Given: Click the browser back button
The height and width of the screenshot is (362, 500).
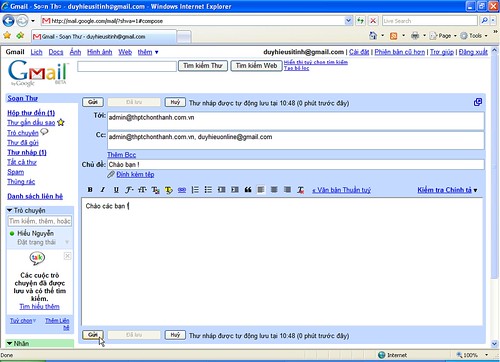Looking at the screenshot, I should pos(8,21).
